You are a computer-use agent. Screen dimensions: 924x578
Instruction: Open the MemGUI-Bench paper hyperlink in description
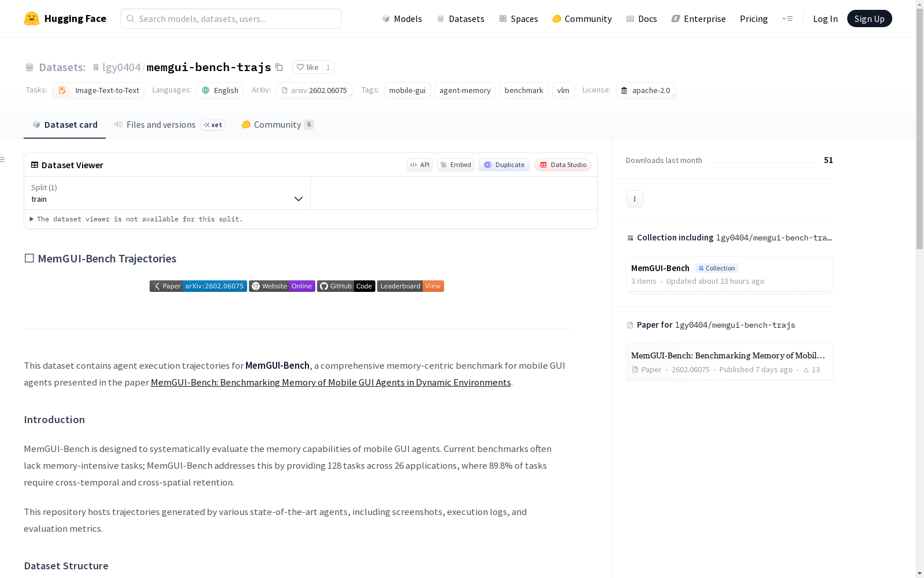pyautogui.click(x=331, y=382)
